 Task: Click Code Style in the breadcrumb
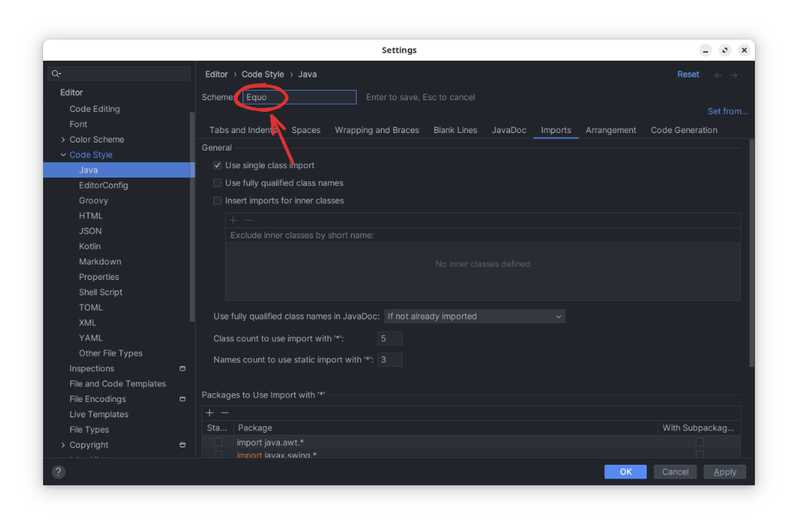click(x=262, y=75)
